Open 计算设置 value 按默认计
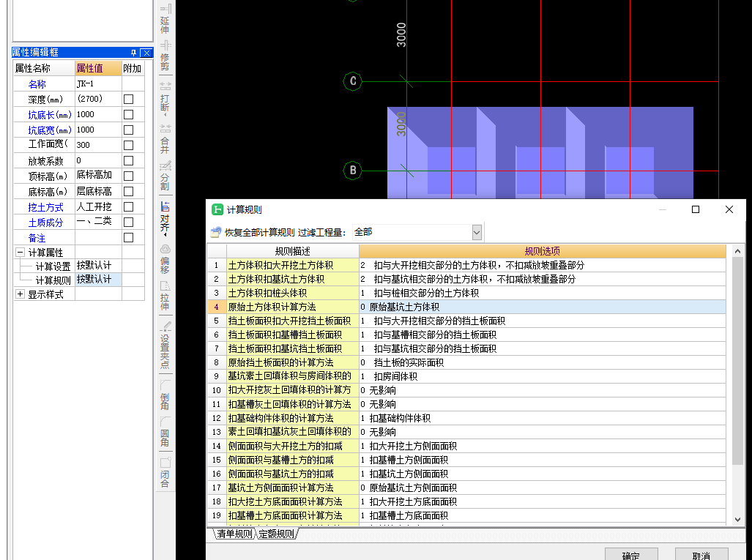752x560 pixels. pos(98,266)
